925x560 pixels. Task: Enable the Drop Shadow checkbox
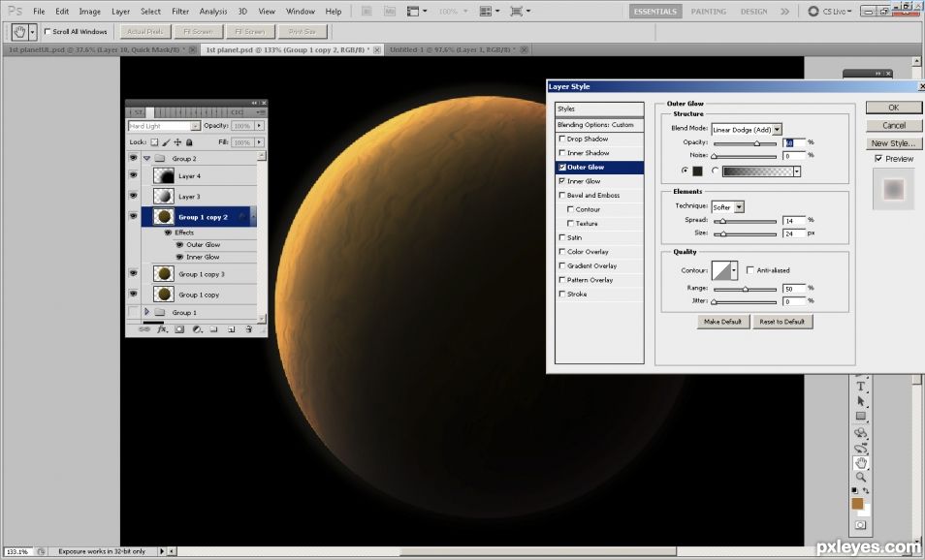click(562, 139)
